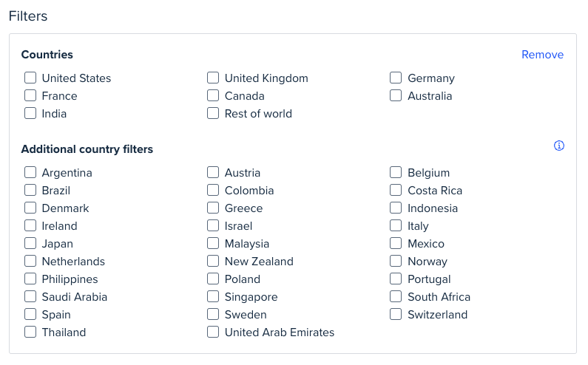The width and height of the screenshot is (588, 365).
Task: Check the United States checkbox
Action: 30,78
